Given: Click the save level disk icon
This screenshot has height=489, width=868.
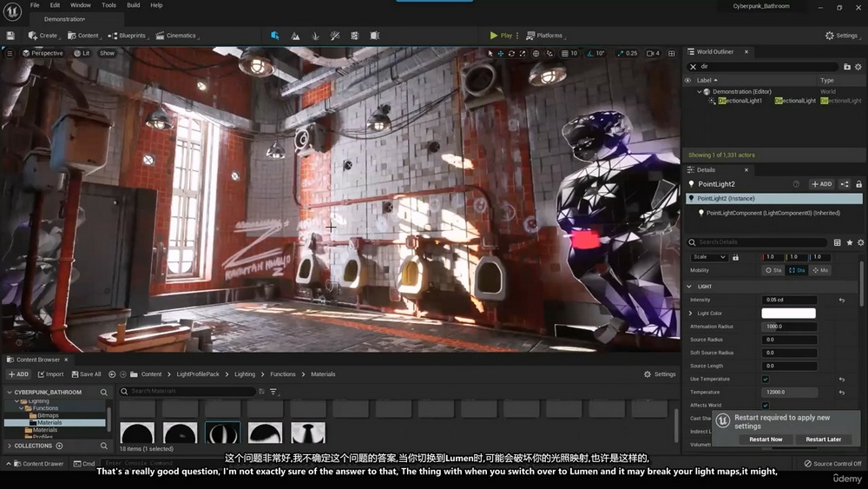Looking at the screenshot, I should pyautogui.click(x=10, y=36).
